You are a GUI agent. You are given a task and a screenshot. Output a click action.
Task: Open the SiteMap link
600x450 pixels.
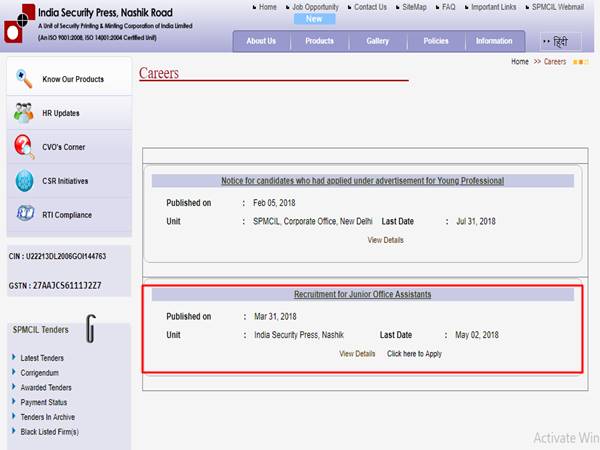(x=414, y=7)
